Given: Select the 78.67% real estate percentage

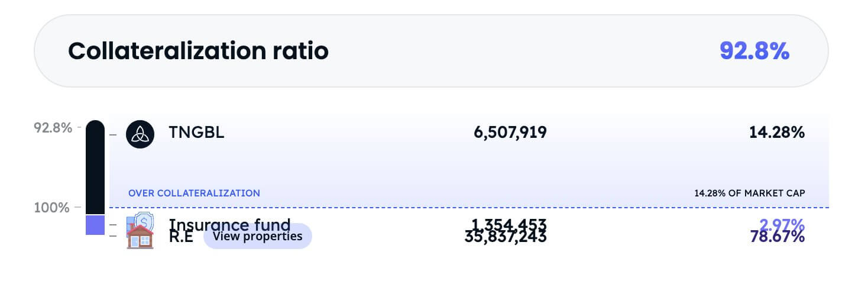Looking at the screenshot, I should point(776,238).
